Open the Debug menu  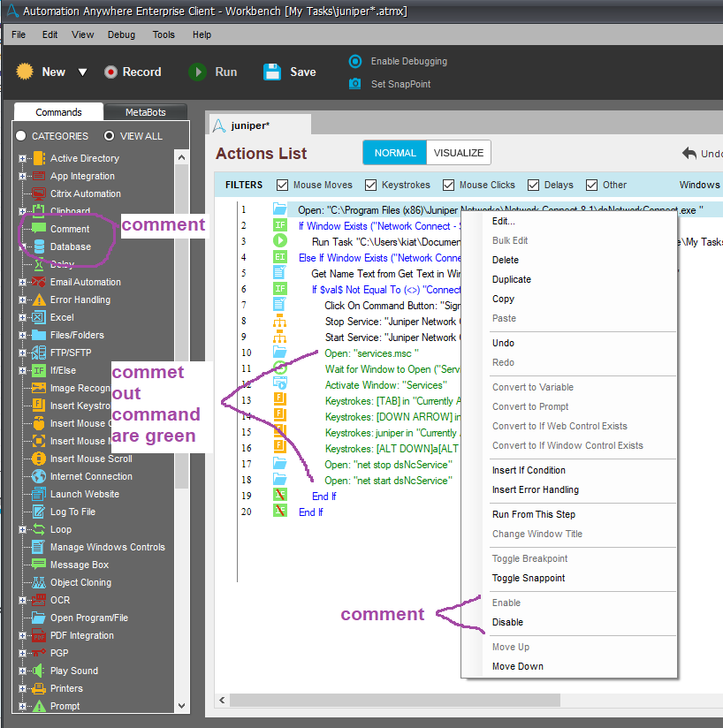coord(121,34)
